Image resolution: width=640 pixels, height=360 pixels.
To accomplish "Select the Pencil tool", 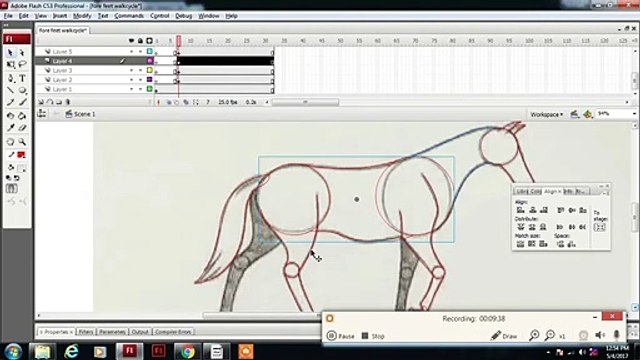I will point(10,102).
